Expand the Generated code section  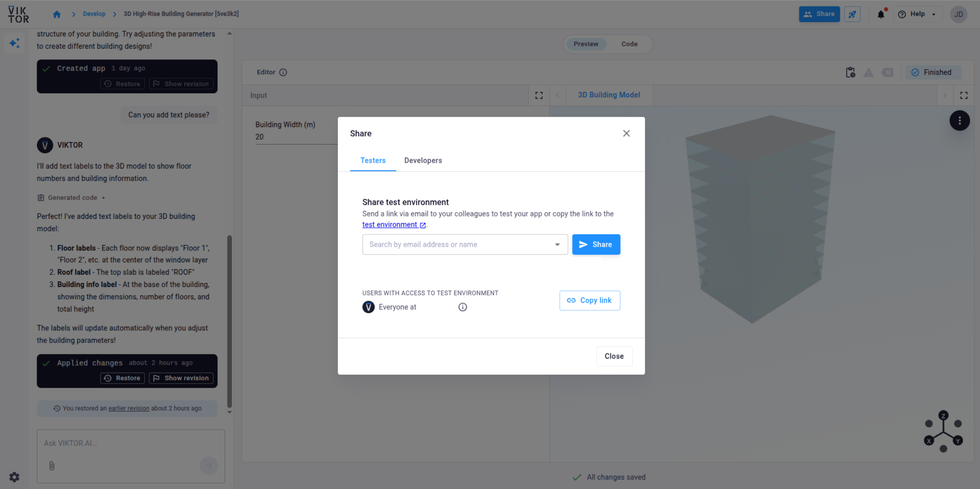(x=71, y=198)
